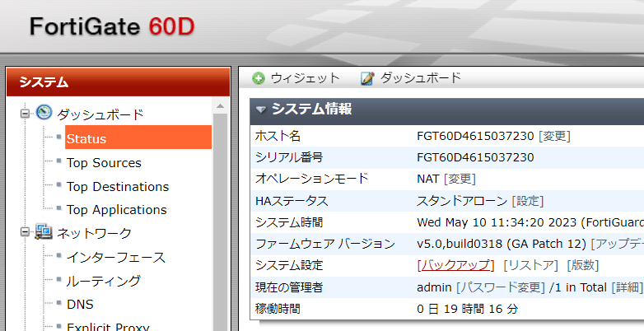The width and height of the screenshot is (644, 331).
Task: Open Explicit Proxy page
Action: 108,327
